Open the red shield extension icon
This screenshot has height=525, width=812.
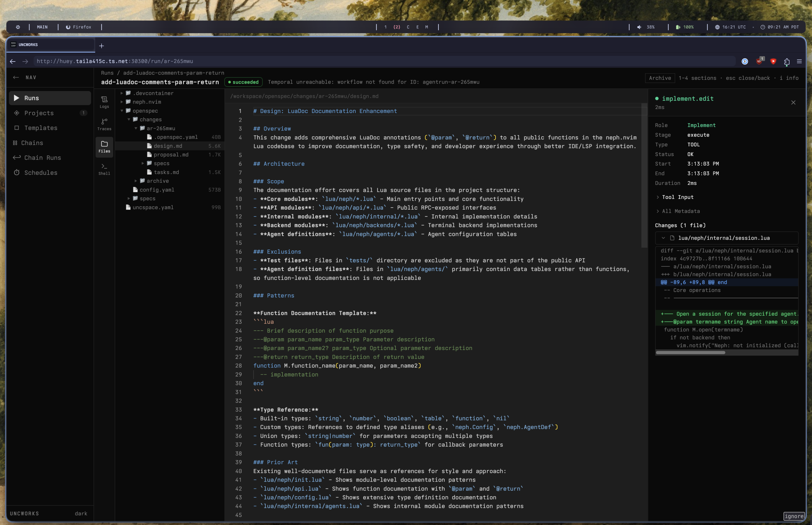[x=773, y=61]
